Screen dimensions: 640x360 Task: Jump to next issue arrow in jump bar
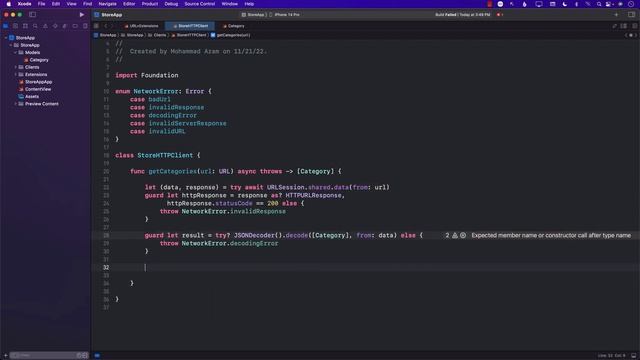coord(636,35)
